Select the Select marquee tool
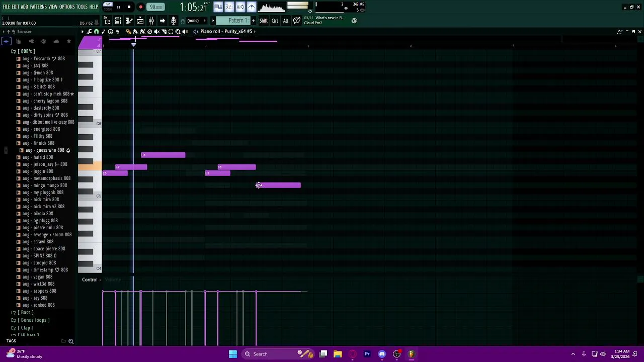 [171, 31]
